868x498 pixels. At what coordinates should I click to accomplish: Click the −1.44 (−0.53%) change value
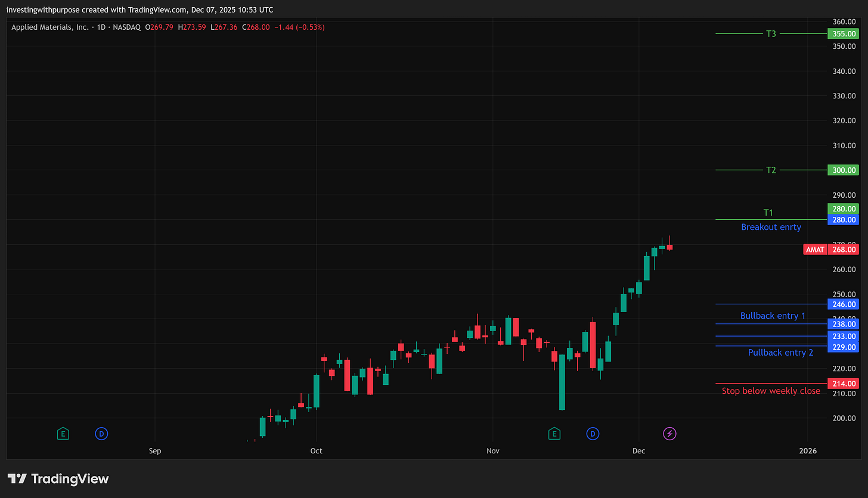(300, 27)
